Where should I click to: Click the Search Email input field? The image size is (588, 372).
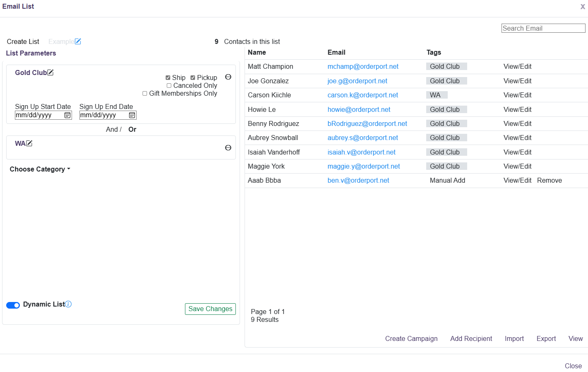[x=543, y=28]
